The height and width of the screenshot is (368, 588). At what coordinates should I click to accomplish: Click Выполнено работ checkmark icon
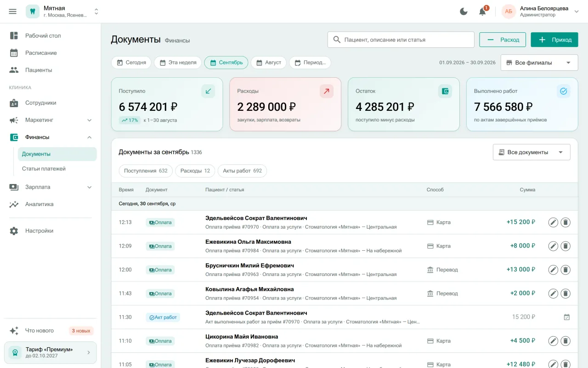pos(564,91)
